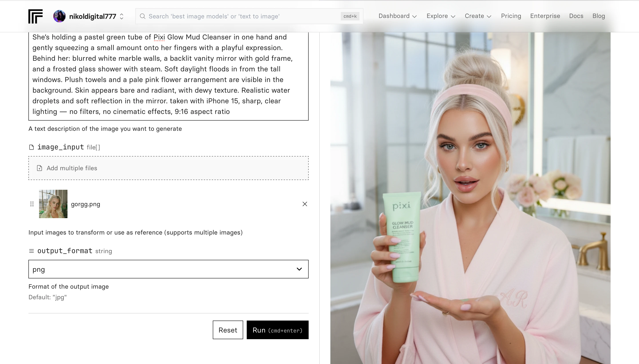This screenshot has height=364, width=639.
Task: Click inside the prompt text area
Action: pyautogui.click(x=168, y=76)
